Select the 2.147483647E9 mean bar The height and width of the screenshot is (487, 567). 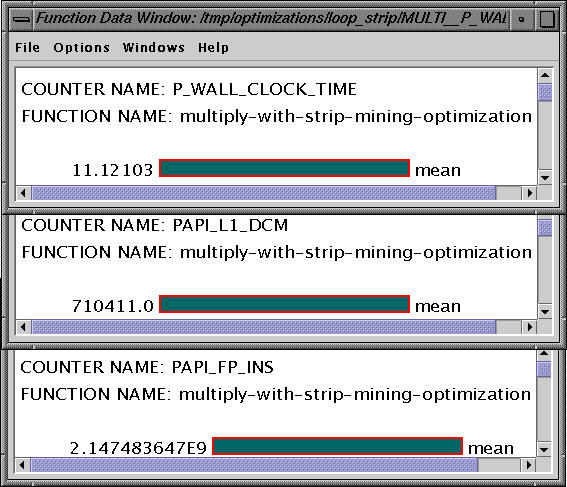pos(337,446)
